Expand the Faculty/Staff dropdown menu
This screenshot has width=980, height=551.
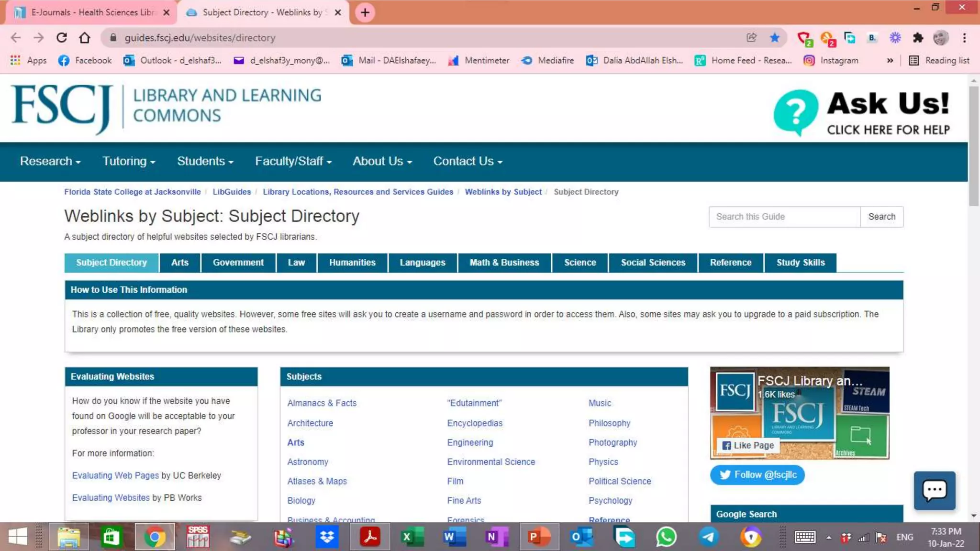click(x=293, y=161)
